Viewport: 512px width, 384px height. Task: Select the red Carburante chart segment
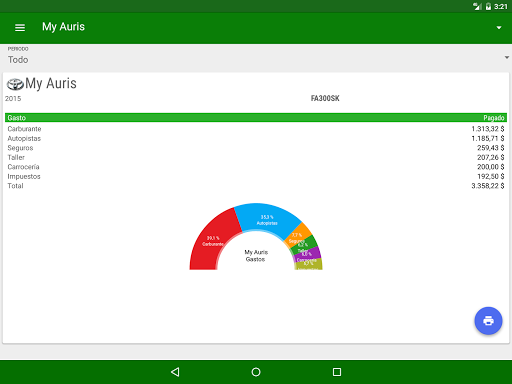tap(213, 240)
